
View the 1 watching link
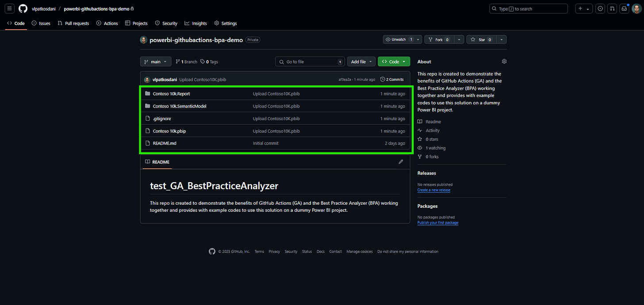(x=431, y=148)
